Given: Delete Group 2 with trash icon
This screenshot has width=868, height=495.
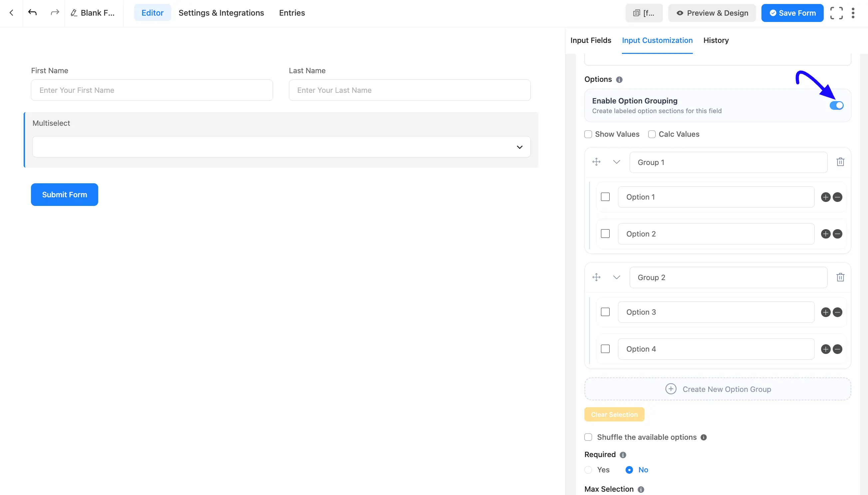Looking at the screenshot, I should tap(840, 277).
